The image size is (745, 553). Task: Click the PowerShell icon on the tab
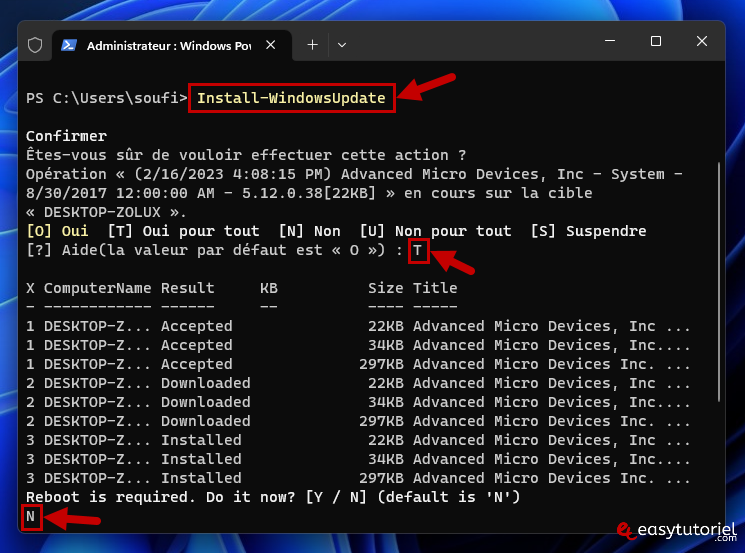(70, 45)
